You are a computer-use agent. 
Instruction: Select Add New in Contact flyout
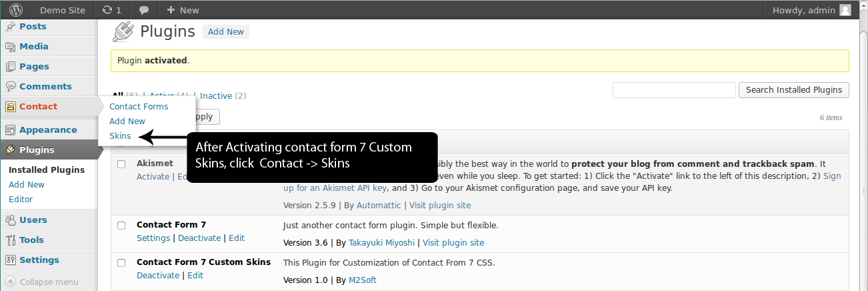[x=127, y=121]
